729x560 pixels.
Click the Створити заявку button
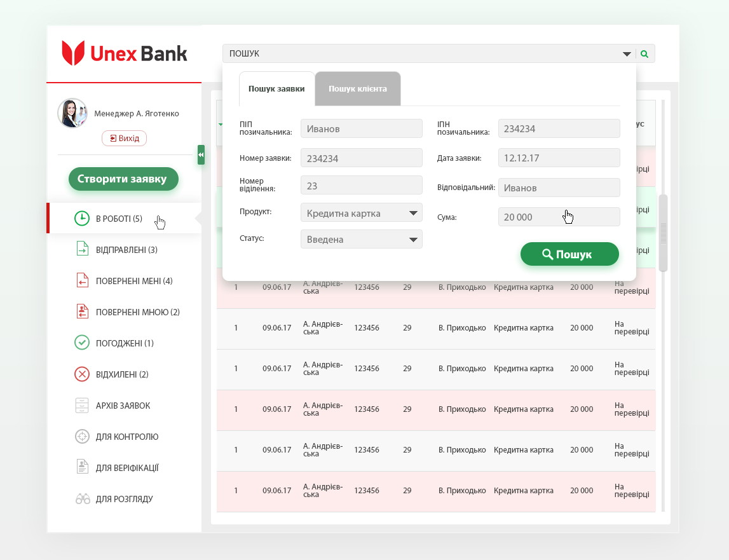coord(123,179)
